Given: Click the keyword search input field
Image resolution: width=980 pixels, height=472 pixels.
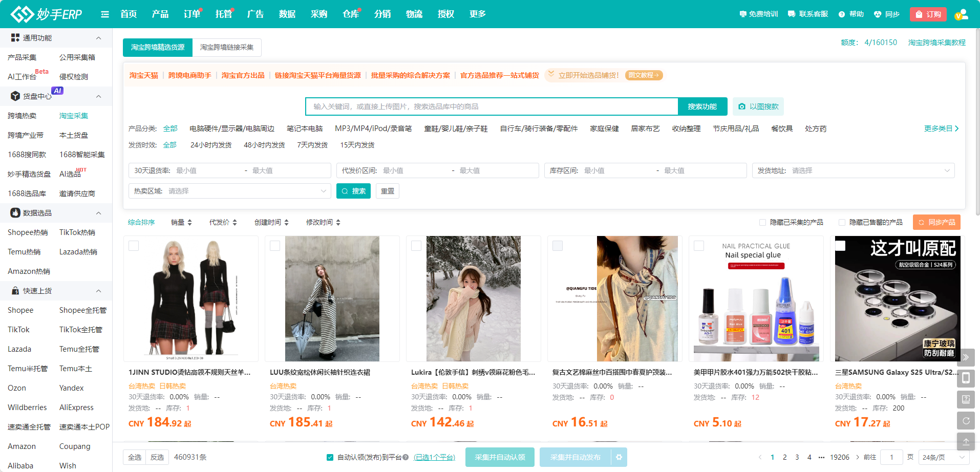Looking at the screenshot, I should coord(492,106).
